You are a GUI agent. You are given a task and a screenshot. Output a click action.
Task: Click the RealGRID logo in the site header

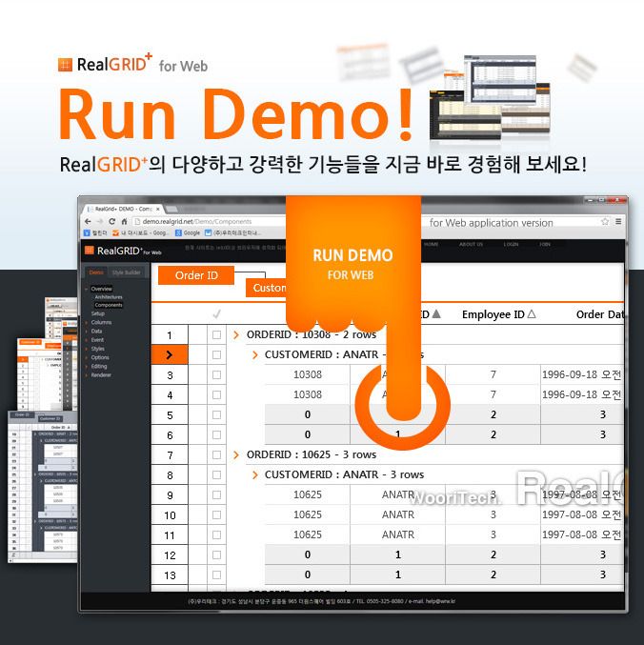click(x=123, y=251)
